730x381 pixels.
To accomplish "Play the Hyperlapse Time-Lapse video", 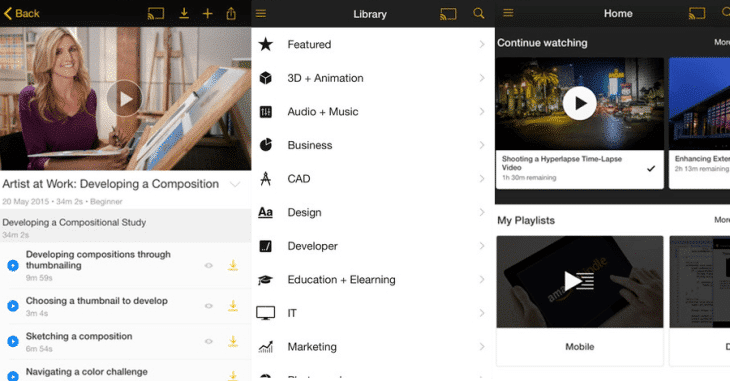I will coord(580,103).
